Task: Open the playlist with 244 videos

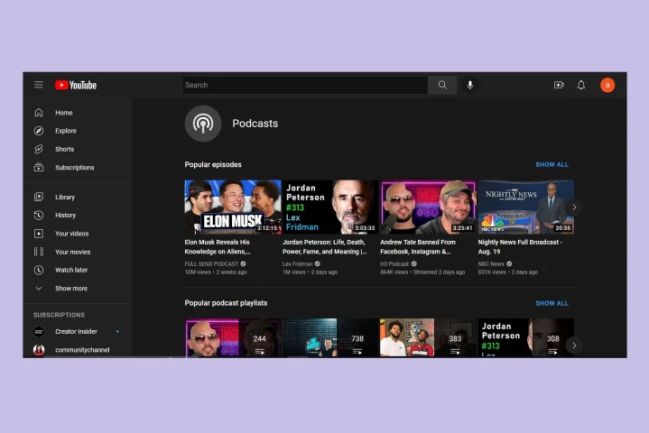Action: click(233, 337)
